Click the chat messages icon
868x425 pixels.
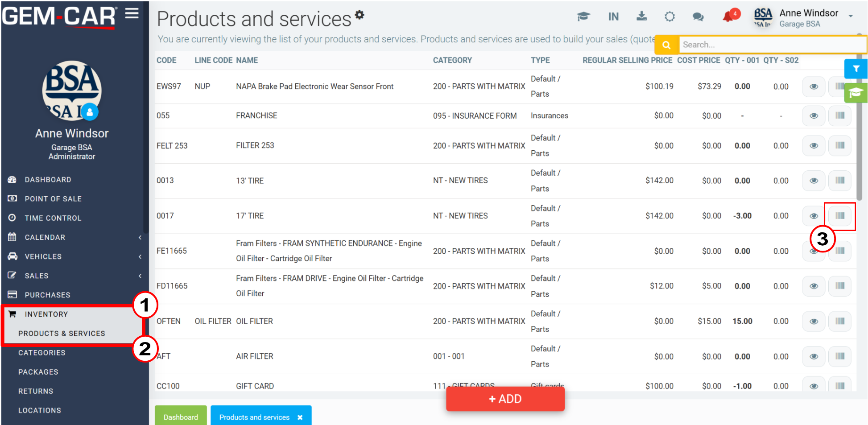pyautogui.click(x=698, y=17)
